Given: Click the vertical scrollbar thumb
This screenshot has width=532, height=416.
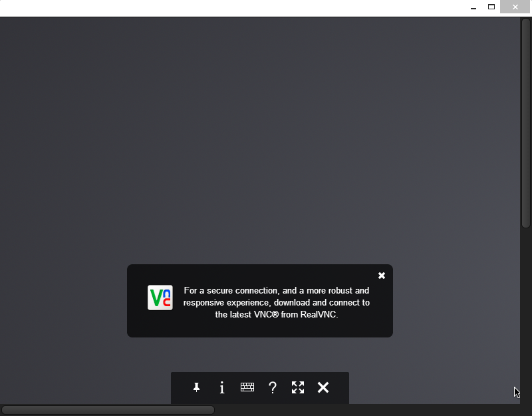Looking at the screenshot, I should coord(526,123).
